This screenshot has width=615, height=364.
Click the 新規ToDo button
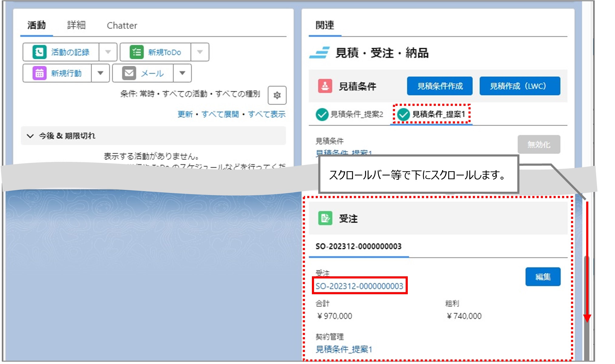156,52
